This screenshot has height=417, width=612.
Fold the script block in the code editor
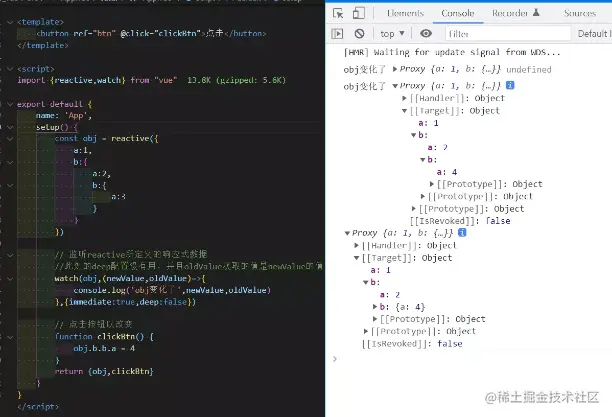click(10, 69)
